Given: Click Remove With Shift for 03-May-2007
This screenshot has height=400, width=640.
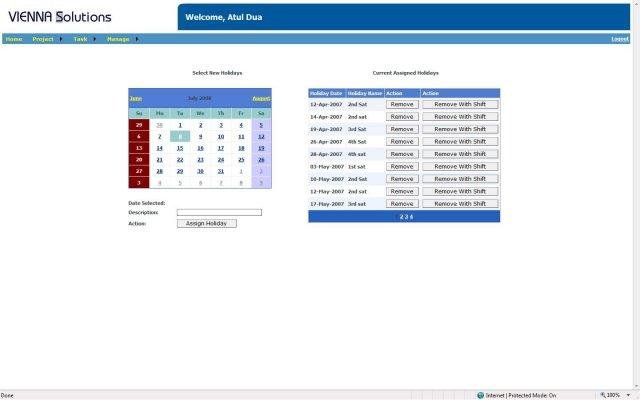Looking at the screenshot, I should click(460, 167).
